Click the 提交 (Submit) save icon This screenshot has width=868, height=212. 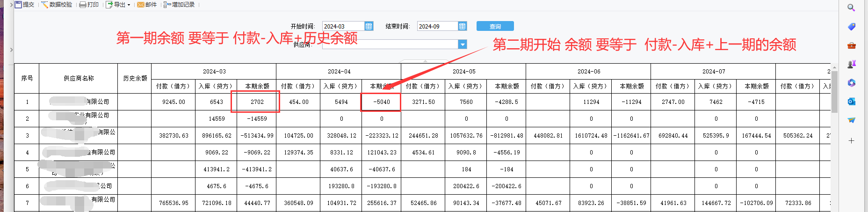click(x=18, y=5)
